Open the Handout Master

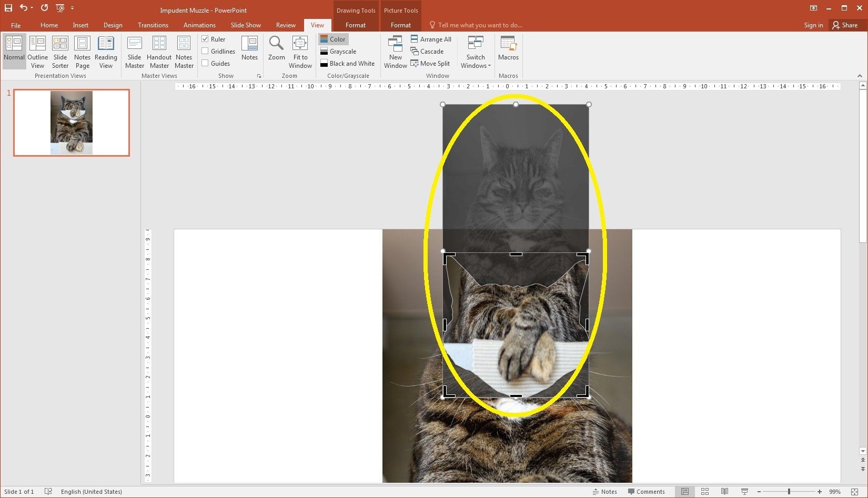[159, 51]
